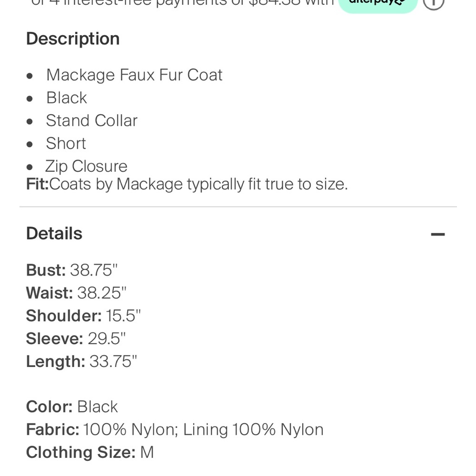Click the 'Fit:' true to size text
This screenshot has width=476, height=476.
[187, 184]
